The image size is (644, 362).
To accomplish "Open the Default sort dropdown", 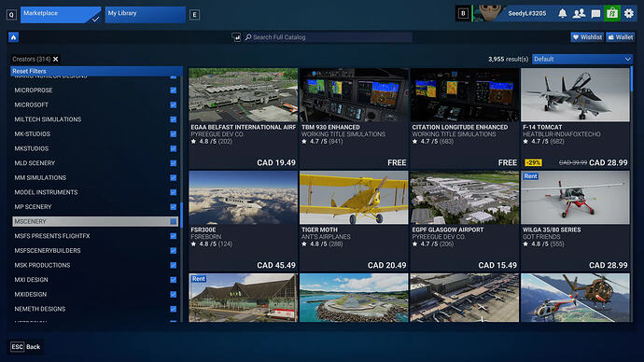I will pyautogui.click(x=582, y=59).
